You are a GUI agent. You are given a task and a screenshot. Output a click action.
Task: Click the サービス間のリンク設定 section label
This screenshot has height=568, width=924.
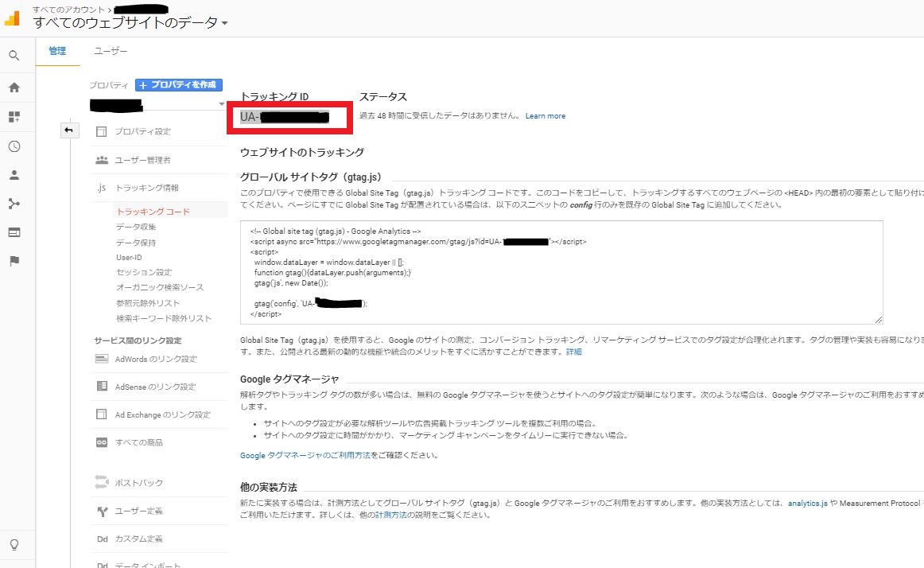[x=138, y=340]
